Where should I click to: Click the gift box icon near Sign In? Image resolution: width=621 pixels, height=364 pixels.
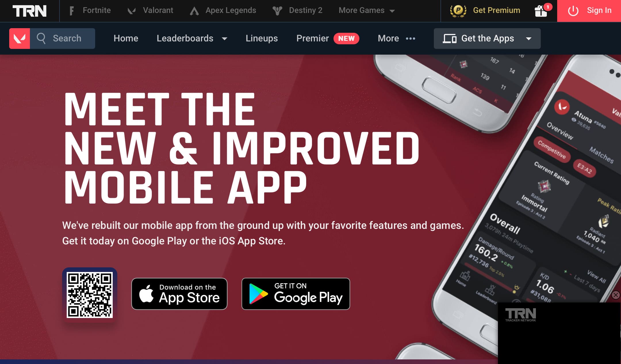coord(542,10)
